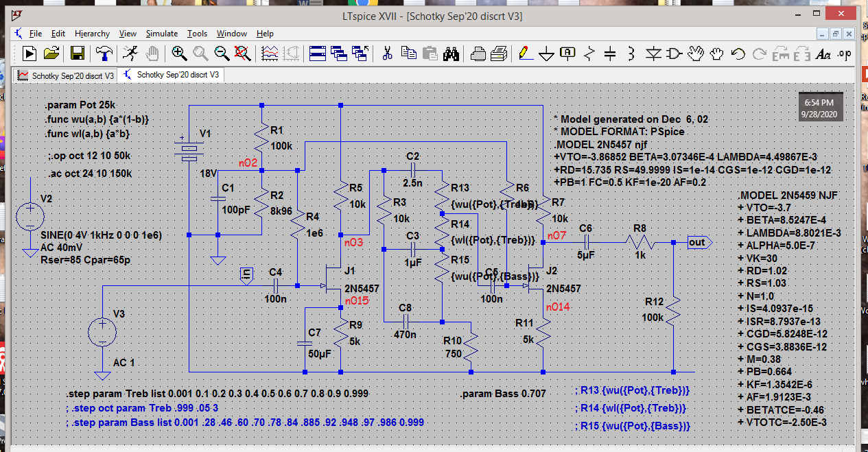Open the Hierarchy menu
Screen dimensions: 868x452
coord(92,33)
